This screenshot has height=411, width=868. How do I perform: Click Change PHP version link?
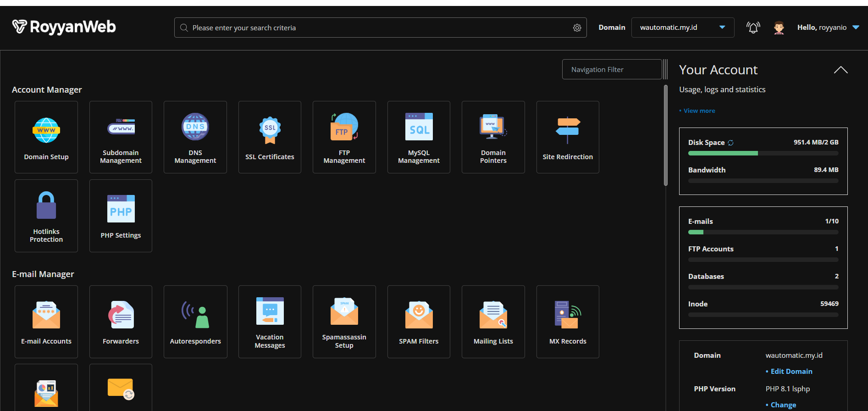(783, 405)
